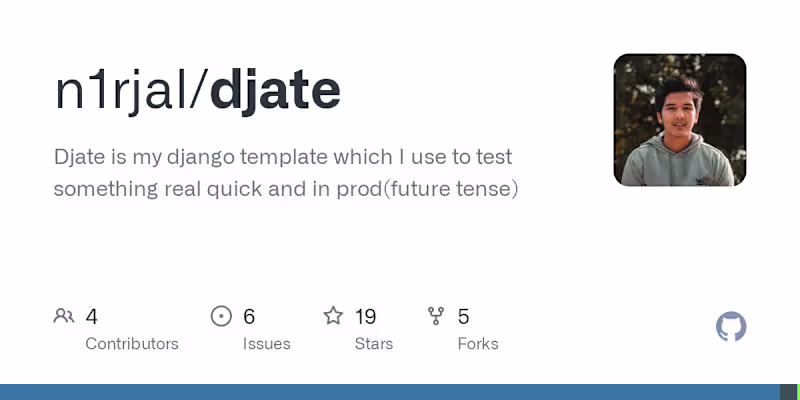Click the GitHub Octocat logo

pyautogui.click(x=731, y=327)
